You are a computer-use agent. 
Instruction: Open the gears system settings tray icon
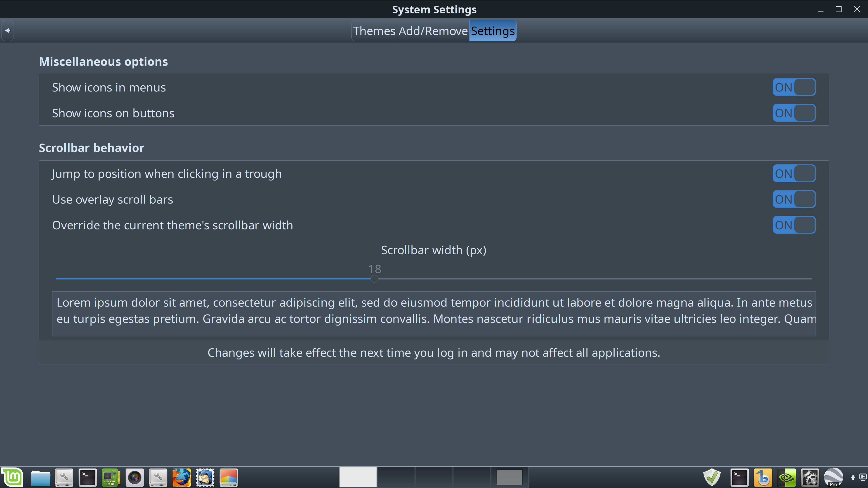click(x=810, y=478)
